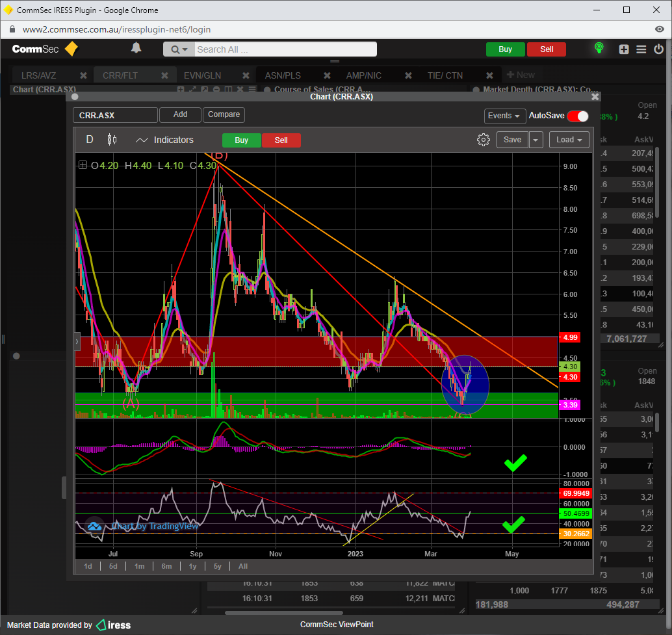The height and width of the screenshot is (635, 672).
Task: Click the power logout icon
Action: 659,49
